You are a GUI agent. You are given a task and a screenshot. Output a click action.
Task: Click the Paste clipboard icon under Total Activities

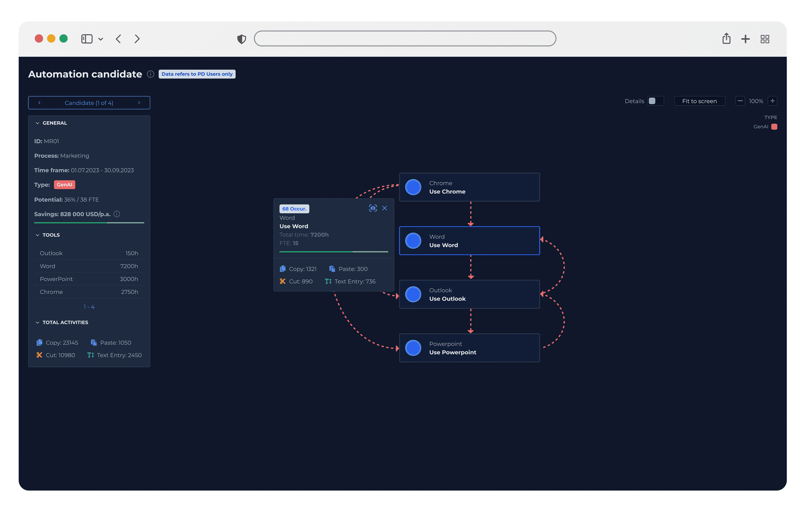pyautogui.click(x=93, y=342)
